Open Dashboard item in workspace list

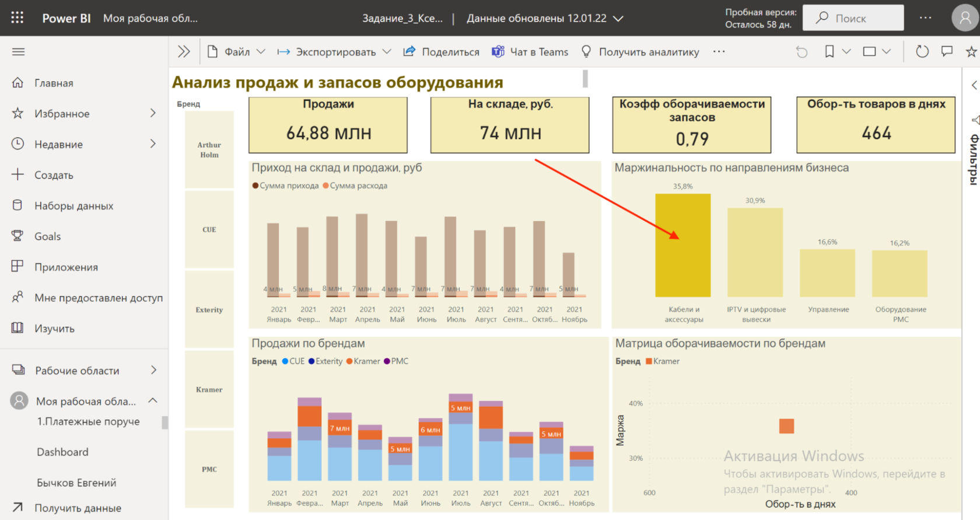(62, 452)
